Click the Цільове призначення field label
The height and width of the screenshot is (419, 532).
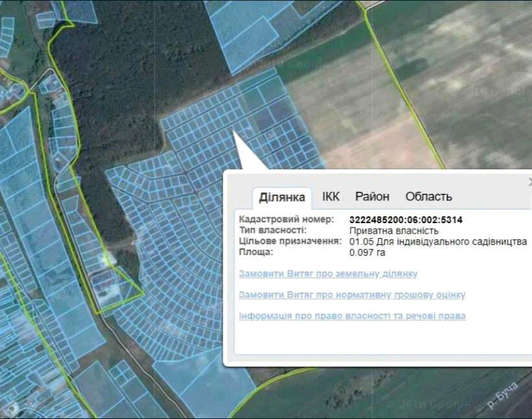click(x=290, y=241)
